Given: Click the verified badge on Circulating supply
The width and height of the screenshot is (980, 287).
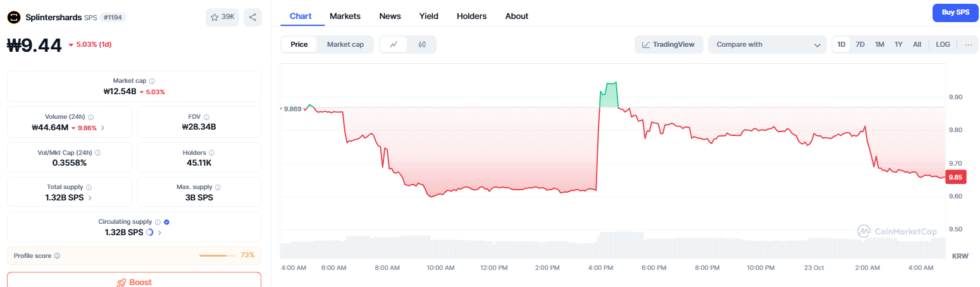Looking at the screenshot, I should (x=166, y=222).
